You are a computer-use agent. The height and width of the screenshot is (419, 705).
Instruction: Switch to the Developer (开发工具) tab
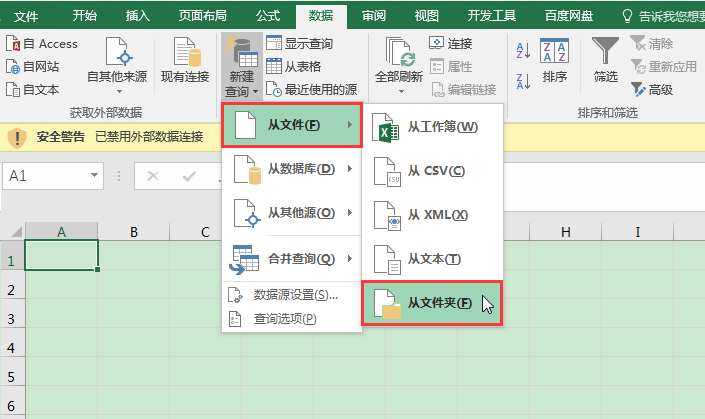(491, 16)
